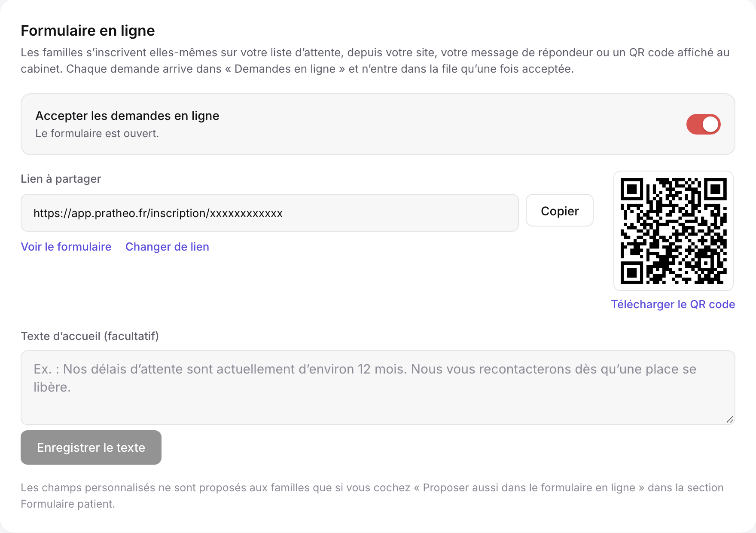Click the 'Les champs personnalisés' footer note
Image resolution: width=756 pixels, height=533 pixels.
[x=372, y=496]
